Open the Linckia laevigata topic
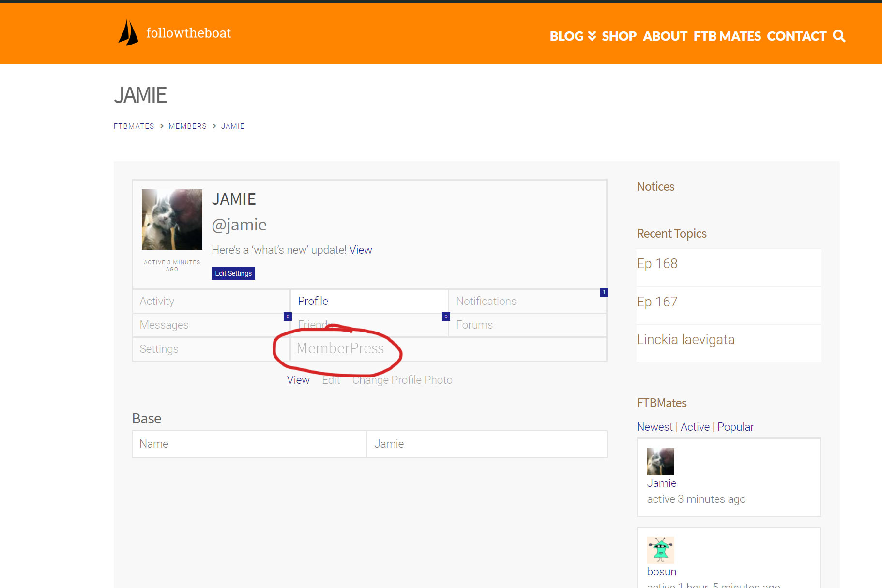Screen dimensions: 882x588 (686, 340)
